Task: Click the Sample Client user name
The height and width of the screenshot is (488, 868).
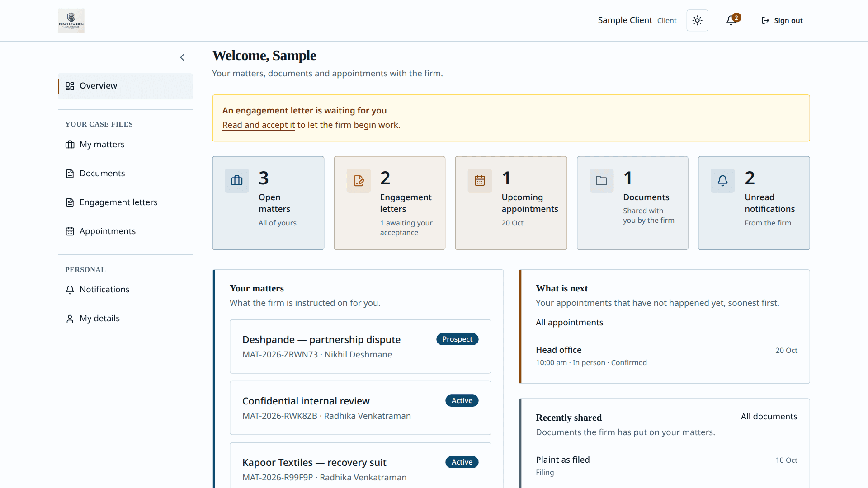Action: point(625,20)
